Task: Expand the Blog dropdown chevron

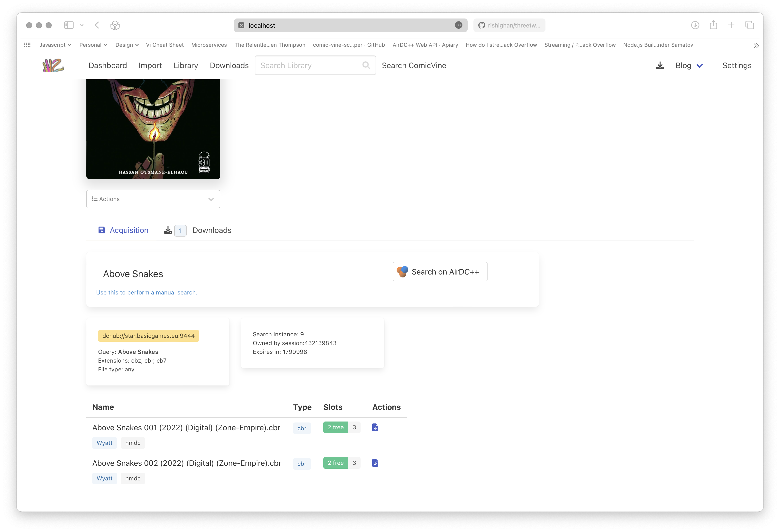Action: (700, 66)
